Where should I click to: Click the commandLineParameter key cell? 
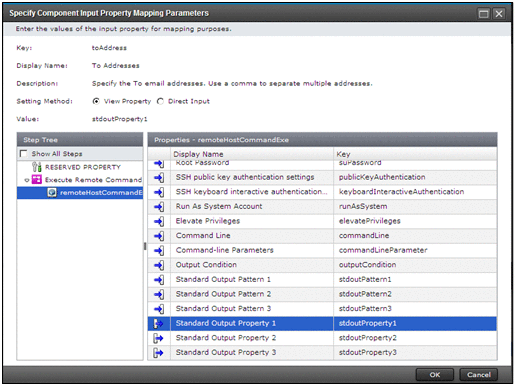pyautogui.click(x=415, y=250)
